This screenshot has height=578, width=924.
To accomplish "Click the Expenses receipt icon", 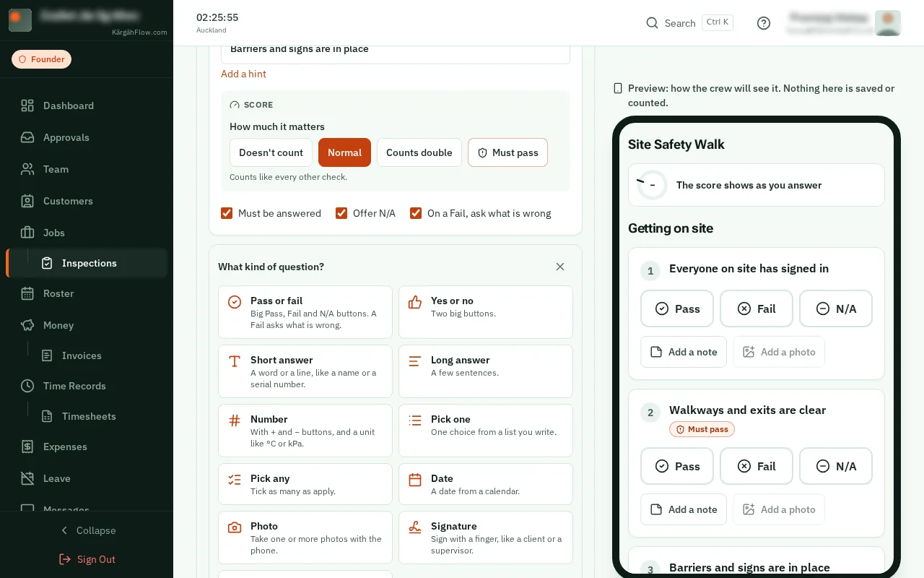I will [27, 447].
